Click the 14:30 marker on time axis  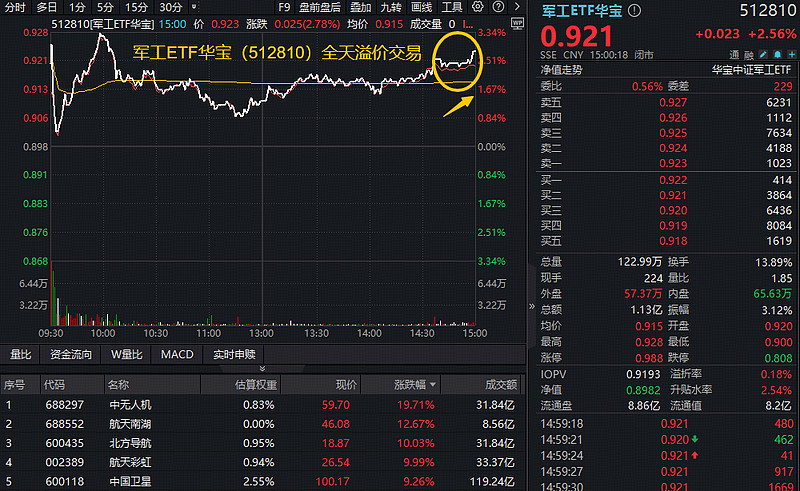[422, 333]
